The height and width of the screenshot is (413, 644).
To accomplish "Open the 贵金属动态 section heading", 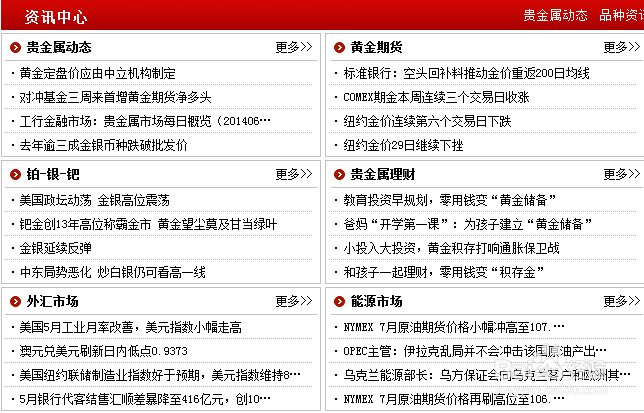I will click(x=59, y=47).
